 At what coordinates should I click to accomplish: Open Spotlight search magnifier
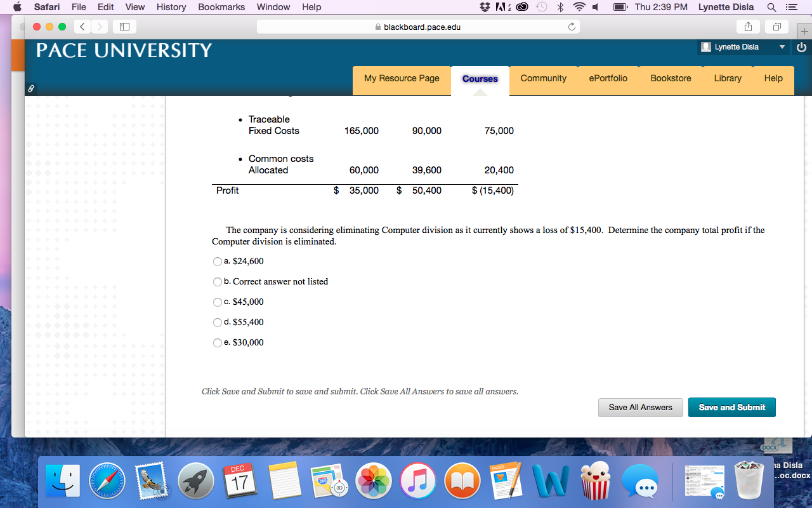tap(771, 7)
